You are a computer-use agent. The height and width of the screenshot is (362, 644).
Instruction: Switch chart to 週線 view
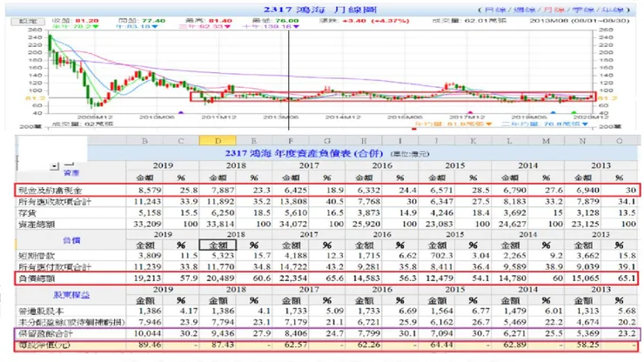click(x=525, y=10)
